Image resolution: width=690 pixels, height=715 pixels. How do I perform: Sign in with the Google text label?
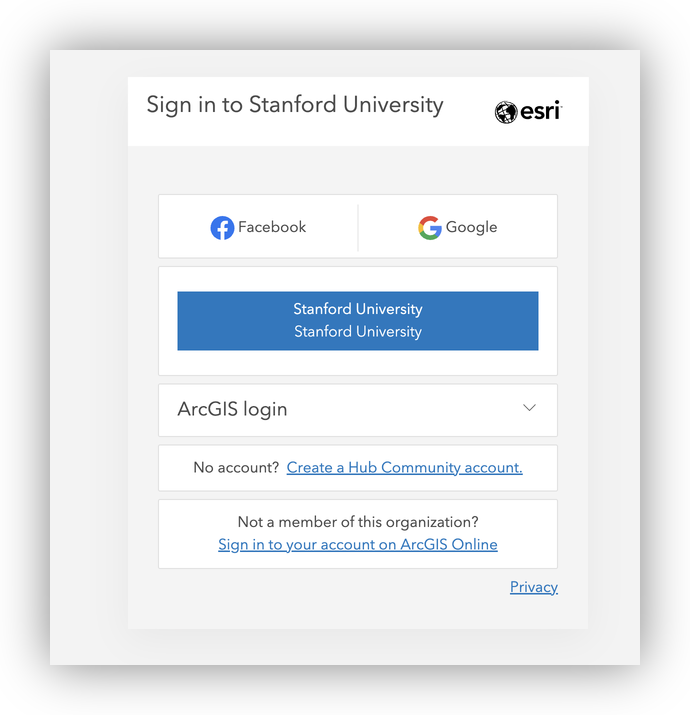[x=471, y=227]
